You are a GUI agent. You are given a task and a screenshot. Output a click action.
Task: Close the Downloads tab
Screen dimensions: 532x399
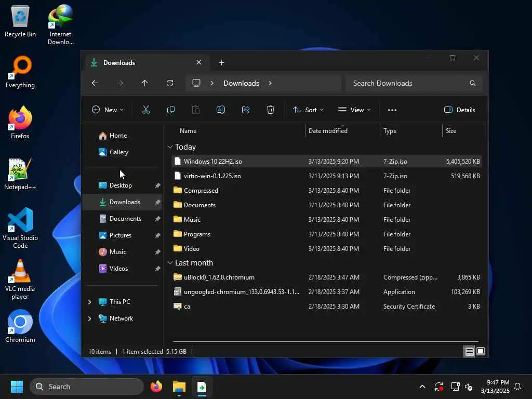click(x=199, y=62)
